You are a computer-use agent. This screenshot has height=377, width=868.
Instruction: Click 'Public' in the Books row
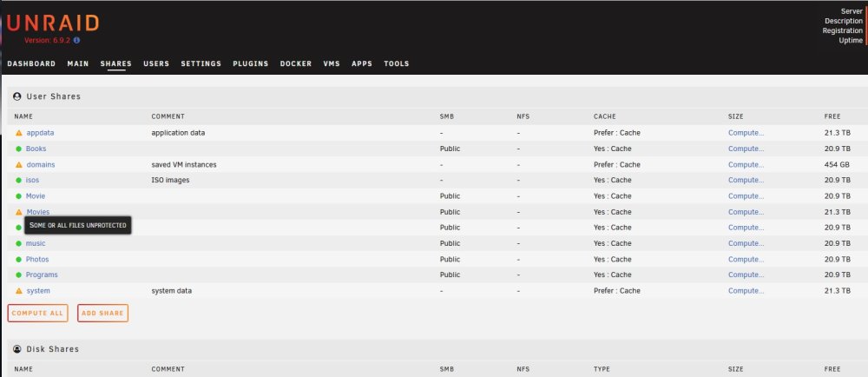pyautogui.click(x=450, y=149)
